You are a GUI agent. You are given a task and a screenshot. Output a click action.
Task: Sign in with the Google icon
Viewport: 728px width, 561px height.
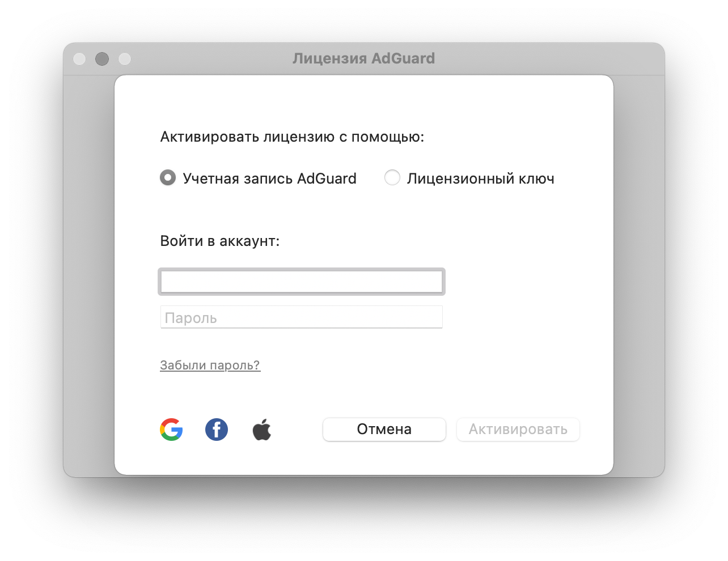(171, 430)
